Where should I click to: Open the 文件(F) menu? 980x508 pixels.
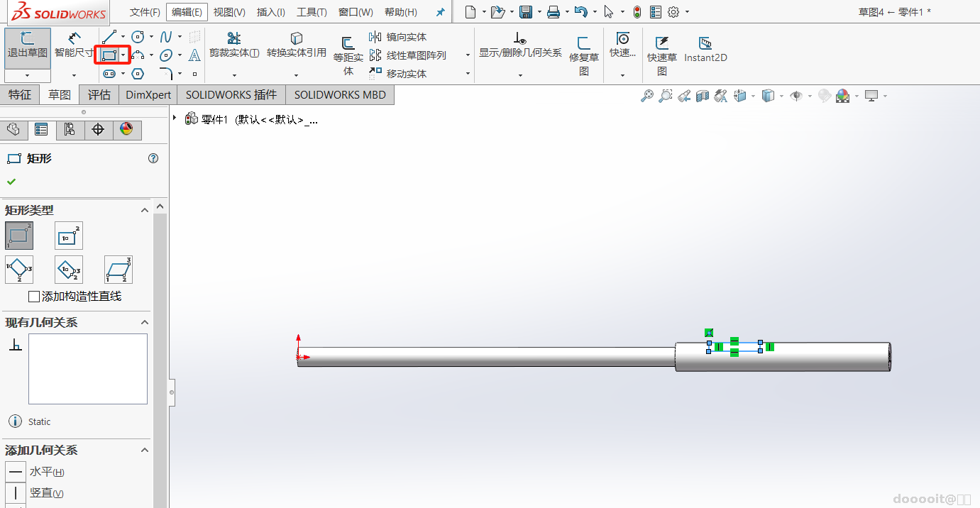click(145, 12)
